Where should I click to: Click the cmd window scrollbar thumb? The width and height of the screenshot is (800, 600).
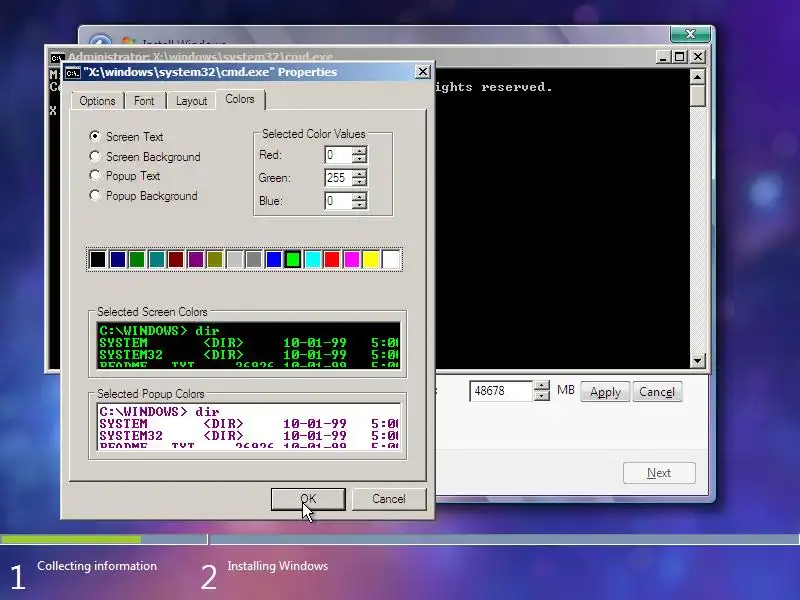697,96
